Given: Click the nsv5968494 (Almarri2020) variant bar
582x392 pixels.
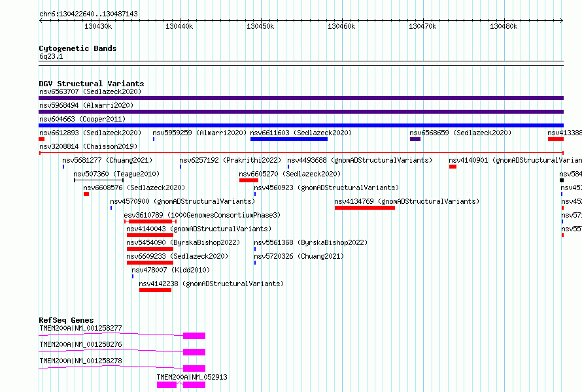Looking at the screenshot, I should pos(301,112).
